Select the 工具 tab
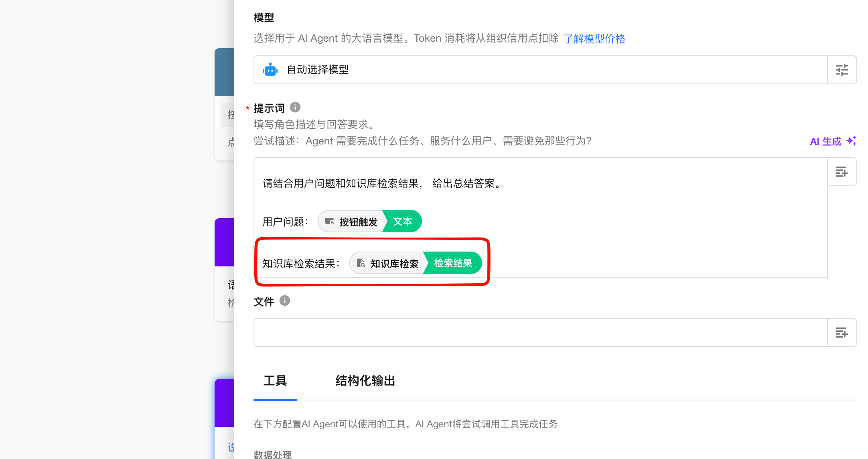 click(x=275, y=381)
